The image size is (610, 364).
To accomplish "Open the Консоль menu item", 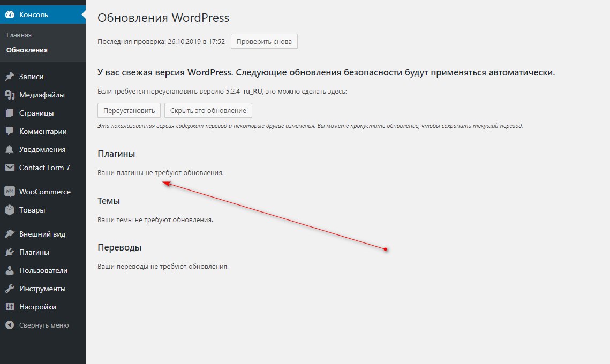I will point(43,14).
